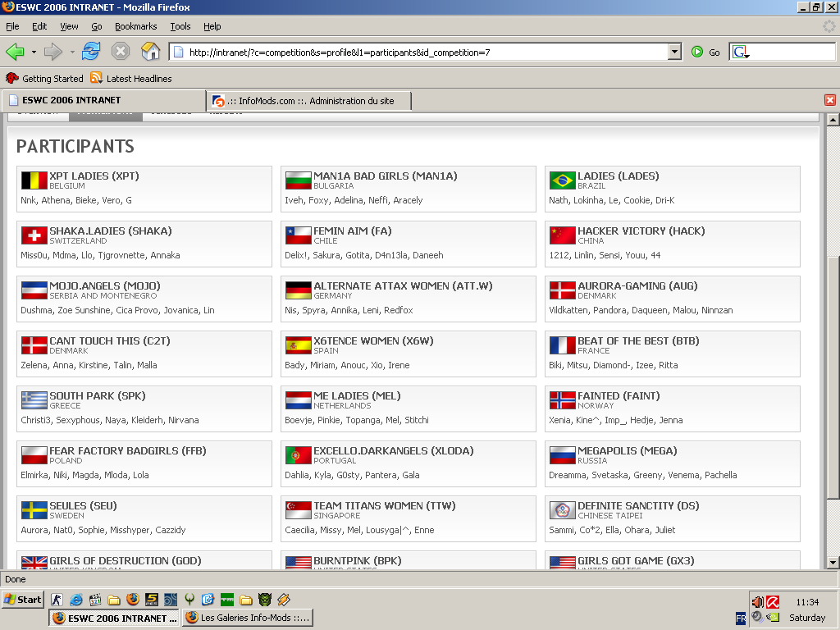Image resolution: width=840 pixels, height=630 pixels.
Task: Launch Firefox from the Quick Launch bar
Action: pyautogui.click(x=133, y=600)
